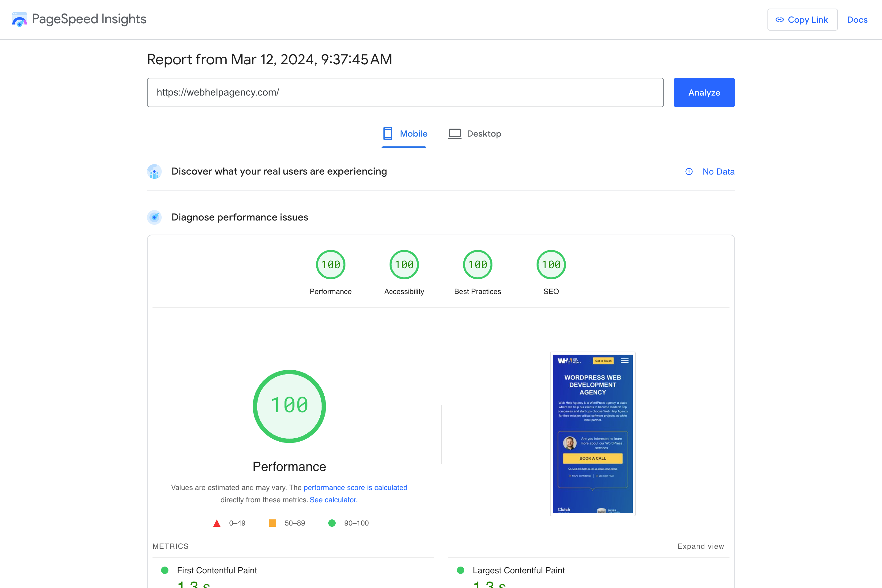Open the Docs link
The width and height of the screenshot is (882, 588).
[857, 20]
